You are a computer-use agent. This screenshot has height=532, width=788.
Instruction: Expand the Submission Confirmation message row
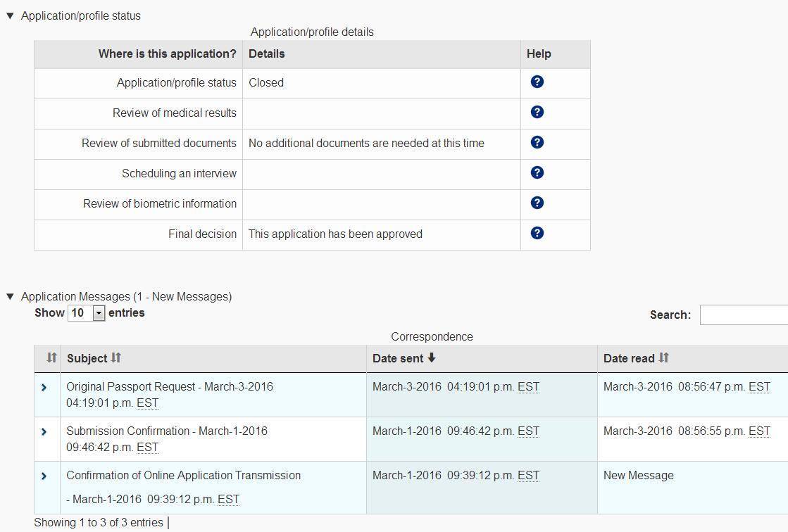44,431
